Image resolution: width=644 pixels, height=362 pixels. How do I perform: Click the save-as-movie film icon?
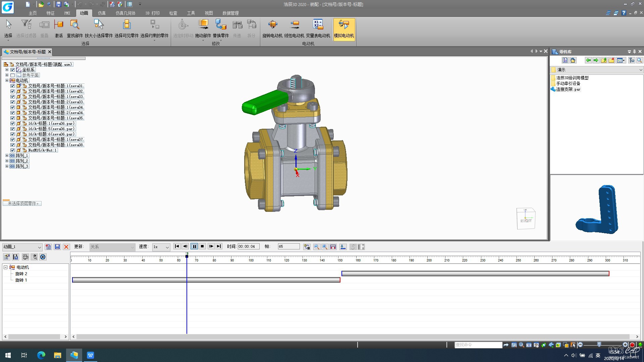click(x=15, y=257)
